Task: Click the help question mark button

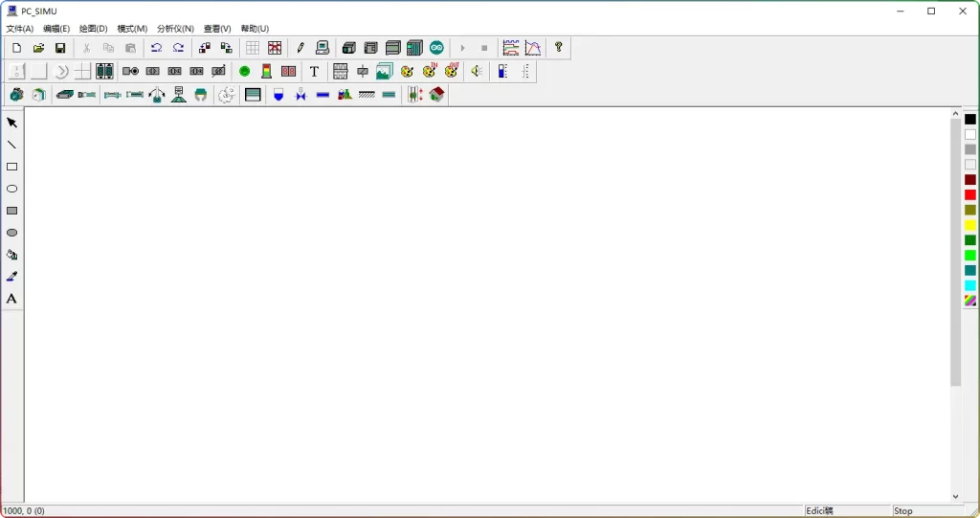Action: [x=559, y=48]
